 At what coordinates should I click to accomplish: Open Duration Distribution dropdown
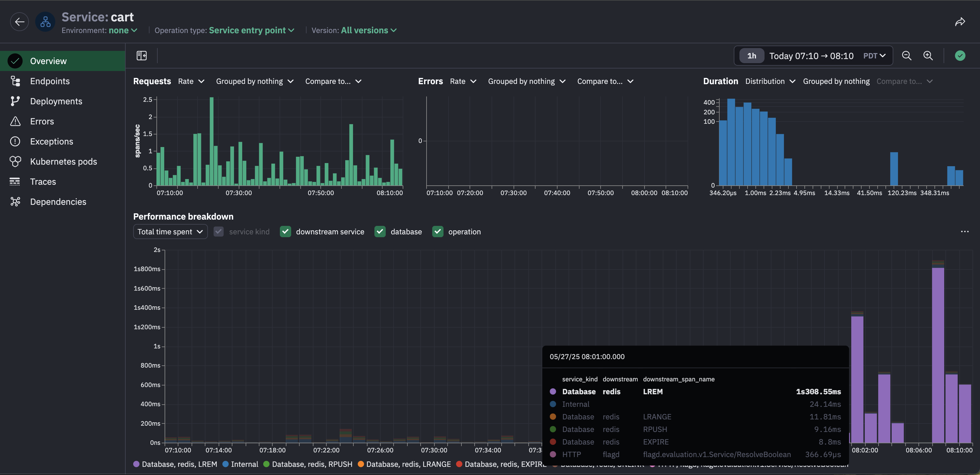tap(770, 81)
